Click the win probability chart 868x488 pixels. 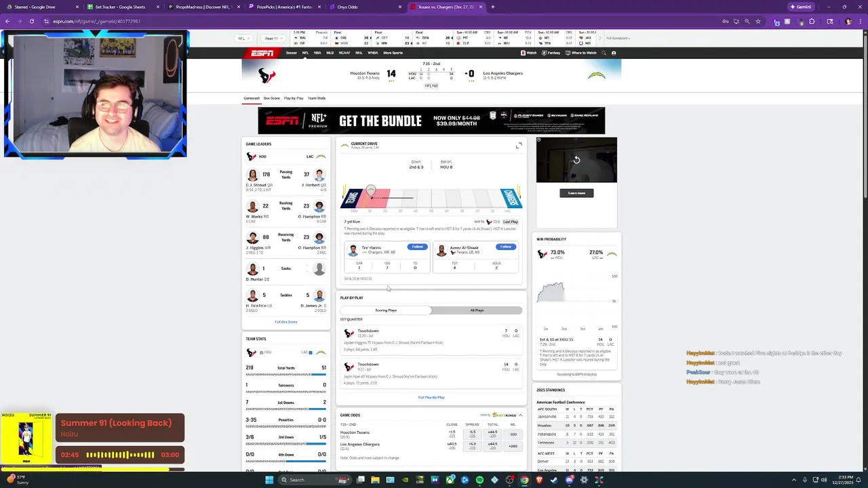tap(577, 302)
